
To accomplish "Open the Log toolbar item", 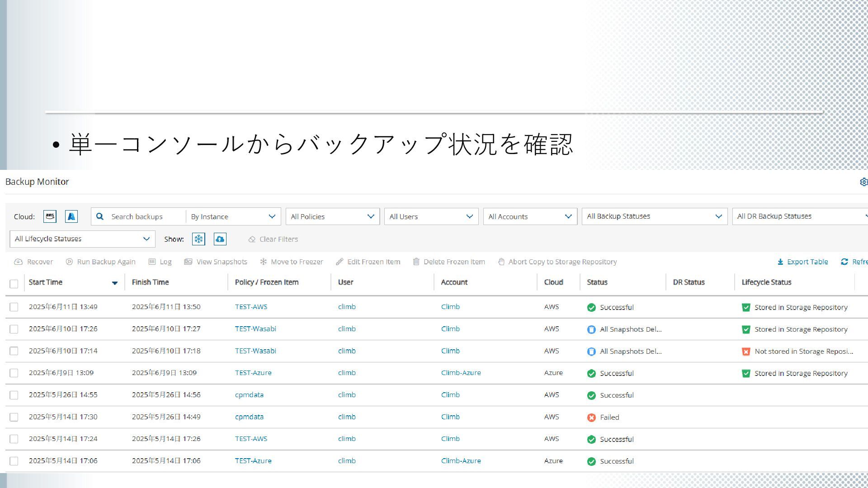I will (160, 262).
